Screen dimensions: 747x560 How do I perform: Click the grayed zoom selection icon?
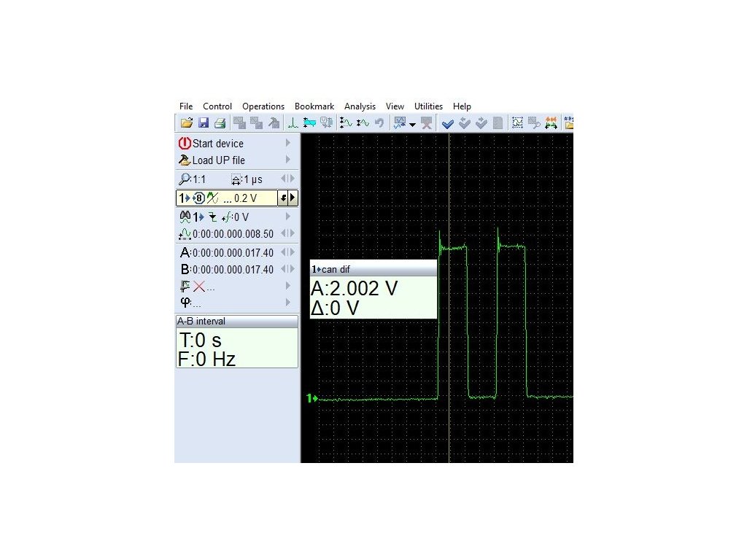coord(534,122)
